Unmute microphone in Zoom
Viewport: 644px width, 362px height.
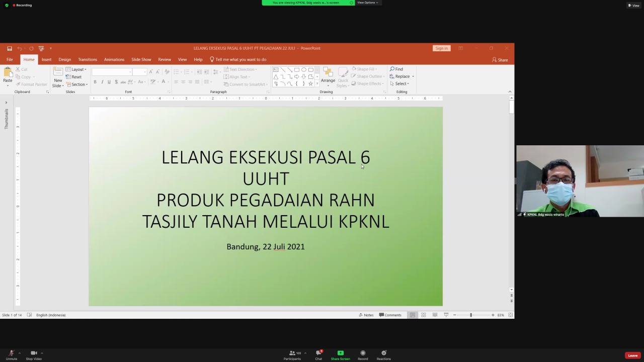(x=11, y=355)
